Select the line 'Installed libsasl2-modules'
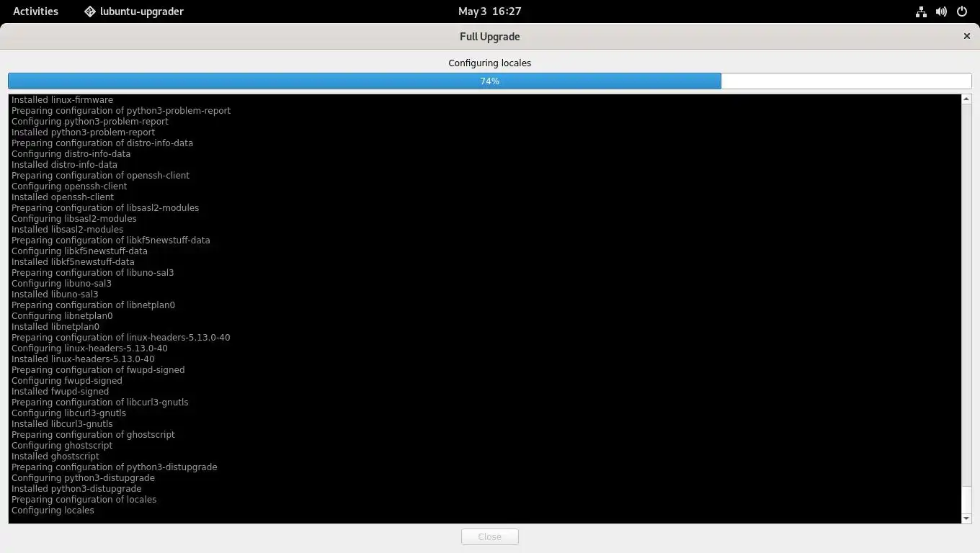The width and height of the screenshot is (980, 553). (x=67, y=230)
